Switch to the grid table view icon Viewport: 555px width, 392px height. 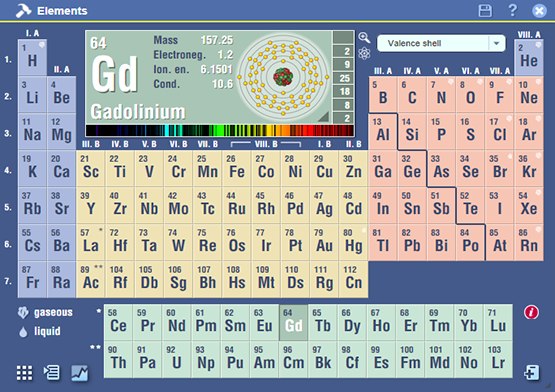pos(24,373)
